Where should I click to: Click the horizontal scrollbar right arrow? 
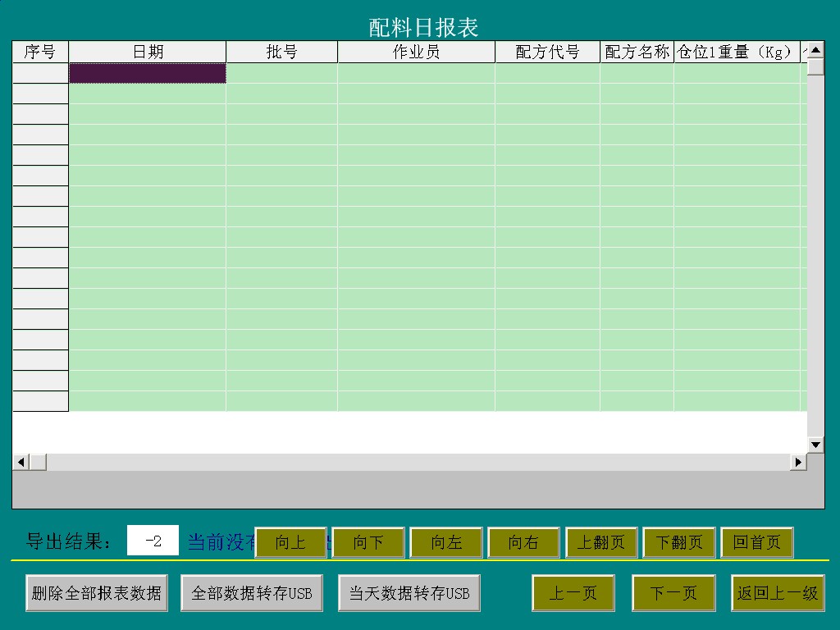coord(798,463)
